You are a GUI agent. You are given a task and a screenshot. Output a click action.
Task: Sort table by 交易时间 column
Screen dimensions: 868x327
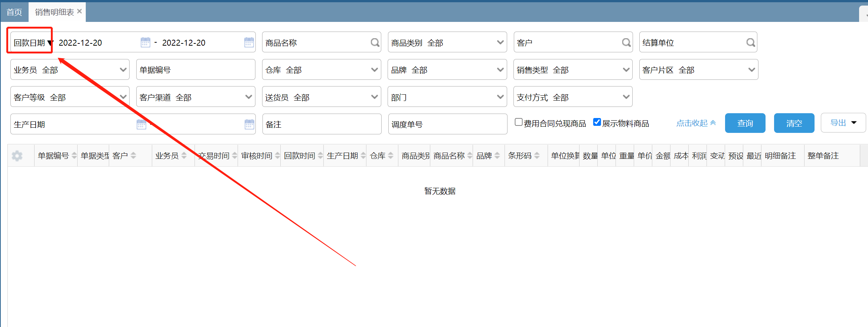point(234,156)
